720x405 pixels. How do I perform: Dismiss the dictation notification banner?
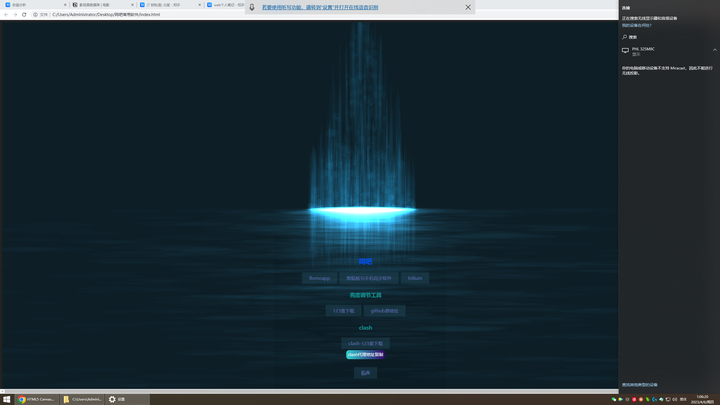pos(468,7)
